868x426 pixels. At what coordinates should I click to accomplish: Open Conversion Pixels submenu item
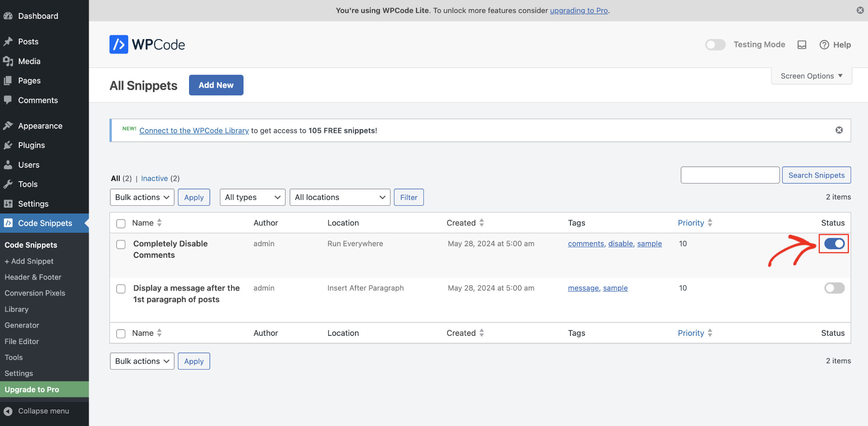click(35, 293)
